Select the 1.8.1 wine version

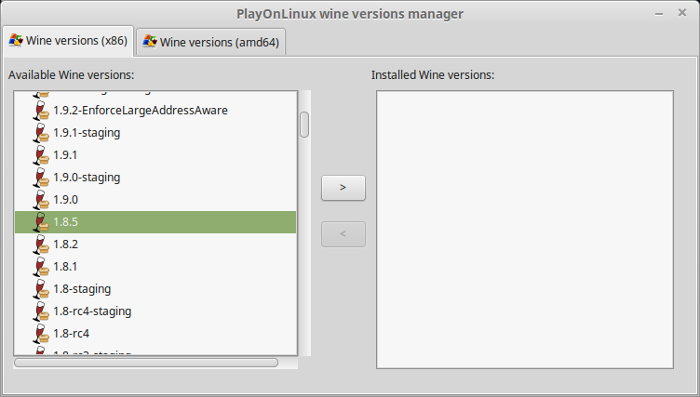(155, 267)
